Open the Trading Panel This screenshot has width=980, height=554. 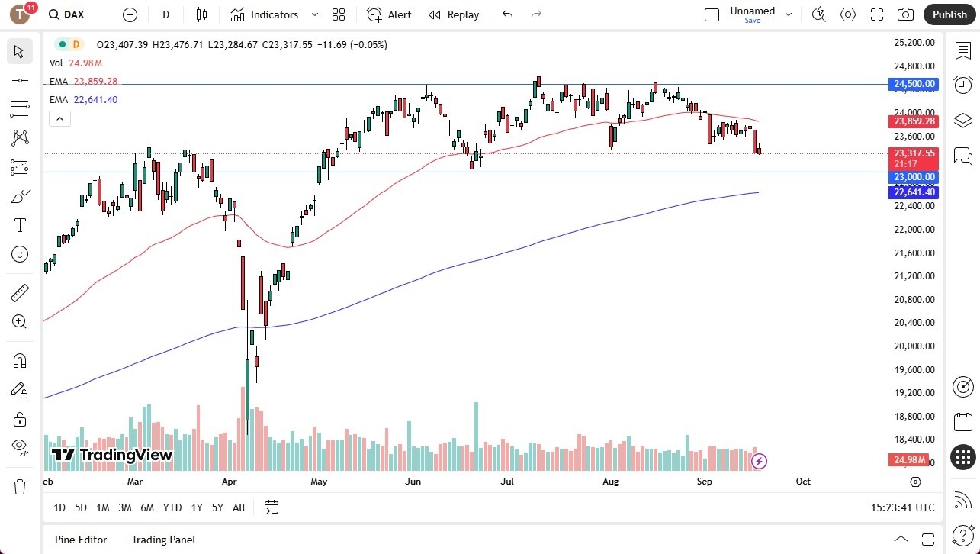[x=162, y=540]
